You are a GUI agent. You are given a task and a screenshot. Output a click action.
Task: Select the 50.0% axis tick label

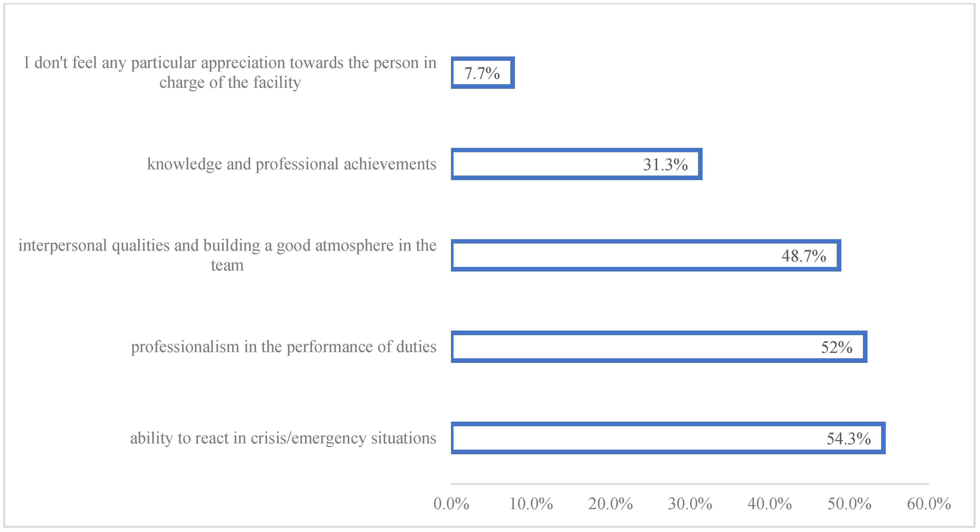tap(850, 504)
